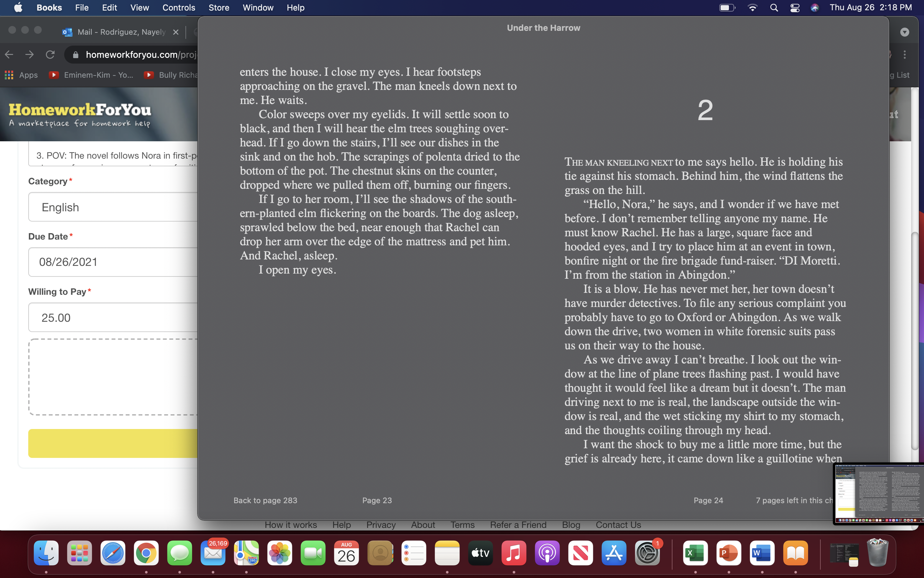Launch FaceTime from the Dock

pos(313,553)
